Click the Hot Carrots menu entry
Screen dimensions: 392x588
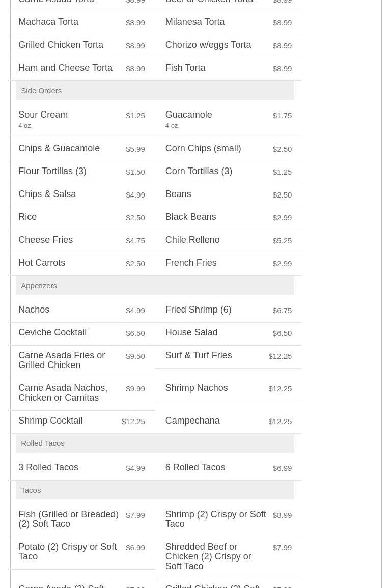(x=42, y=263)
